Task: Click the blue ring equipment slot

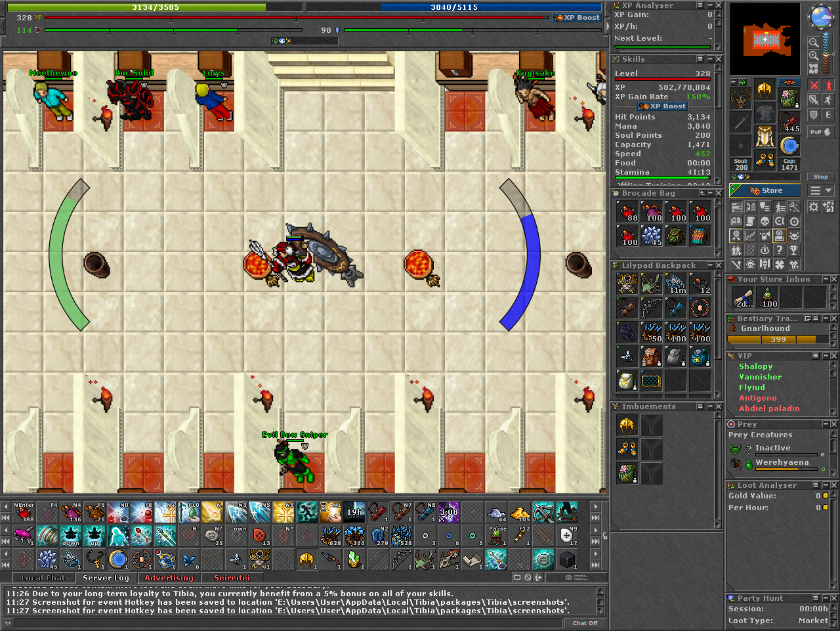Action: [x=789, y=146]
